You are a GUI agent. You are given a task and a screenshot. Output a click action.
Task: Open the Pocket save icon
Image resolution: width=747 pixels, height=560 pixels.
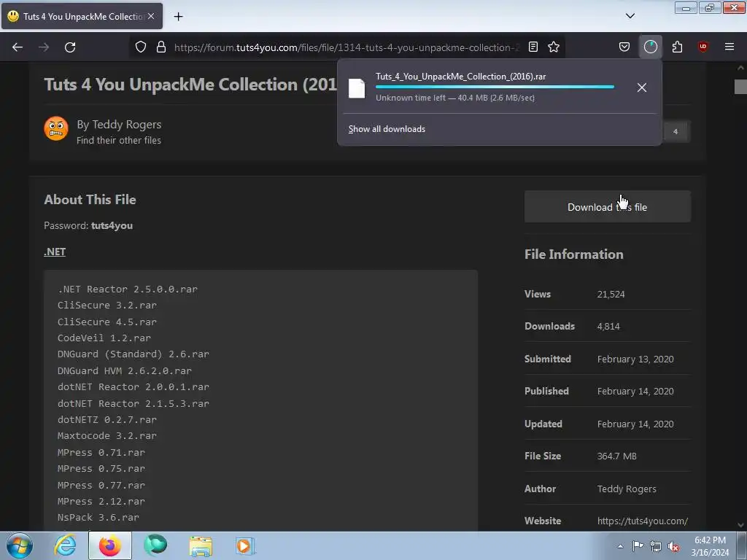coord(624,47)
